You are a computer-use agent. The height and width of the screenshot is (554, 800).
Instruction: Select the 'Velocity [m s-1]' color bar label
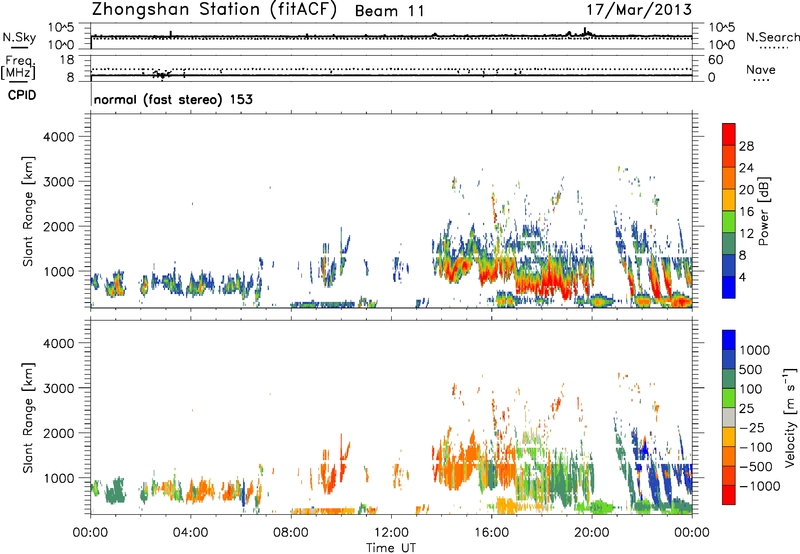pyautogui.click(x=790, y=417)
